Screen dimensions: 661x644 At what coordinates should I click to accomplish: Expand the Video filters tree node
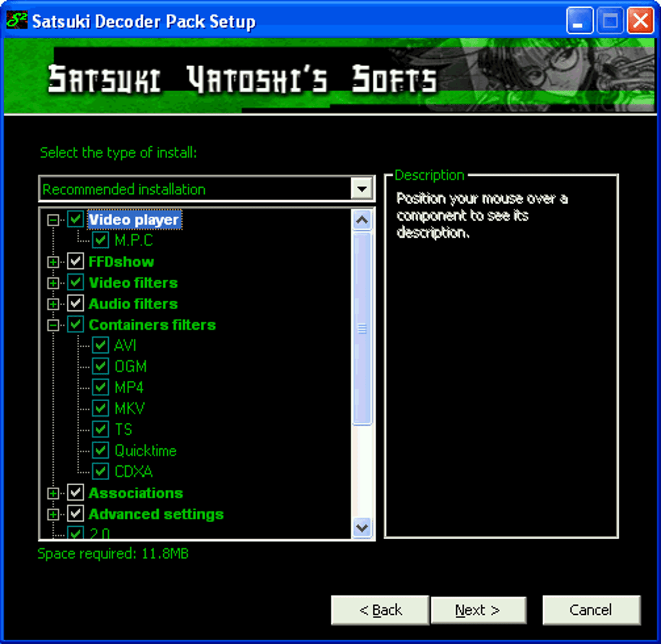[x=53, y=283]
